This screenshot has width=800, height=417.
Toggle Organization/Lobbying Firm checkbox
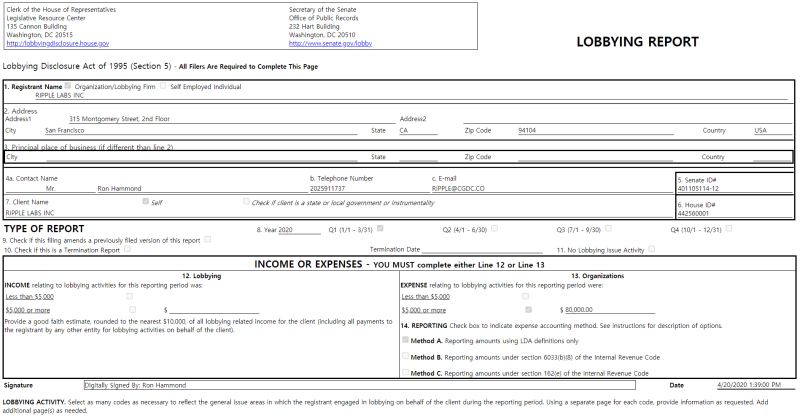[x=68, y=86]
